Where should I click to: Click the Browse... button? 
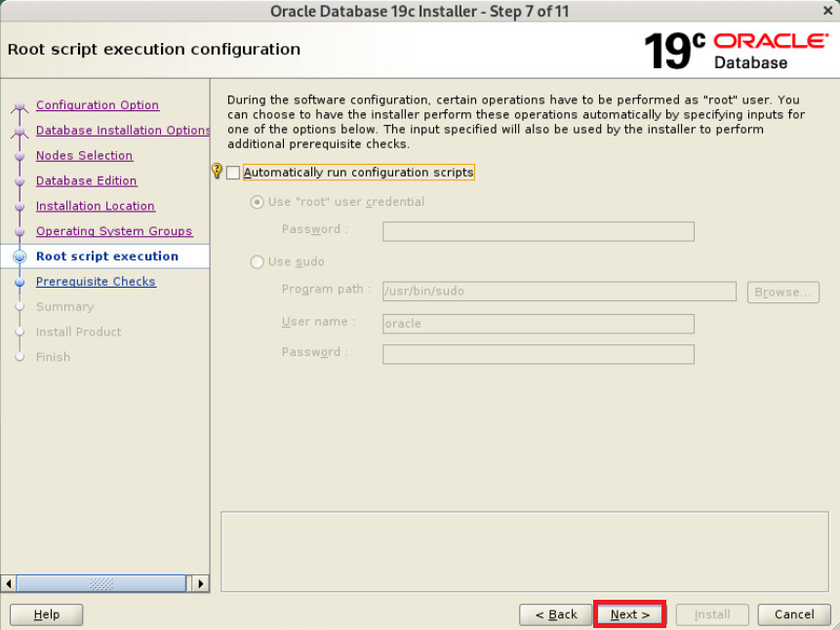(x=783, y=292)
